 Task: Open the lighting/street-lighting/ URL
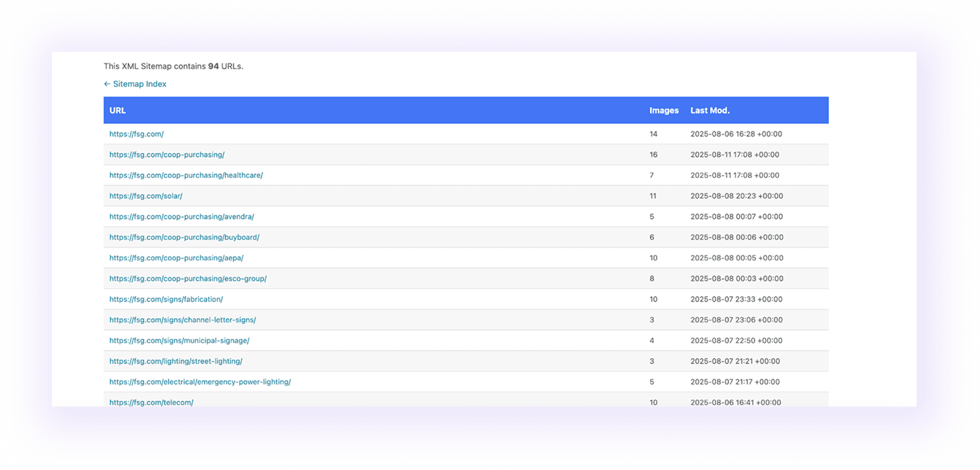[x=176, y=362]
